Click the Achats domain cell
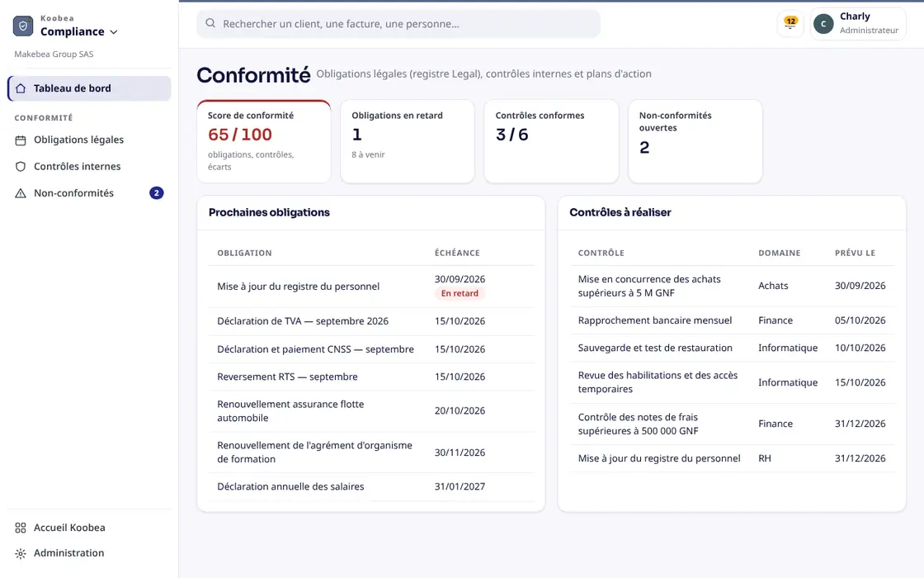Viewport: 924px width, 578px height. 773,286
